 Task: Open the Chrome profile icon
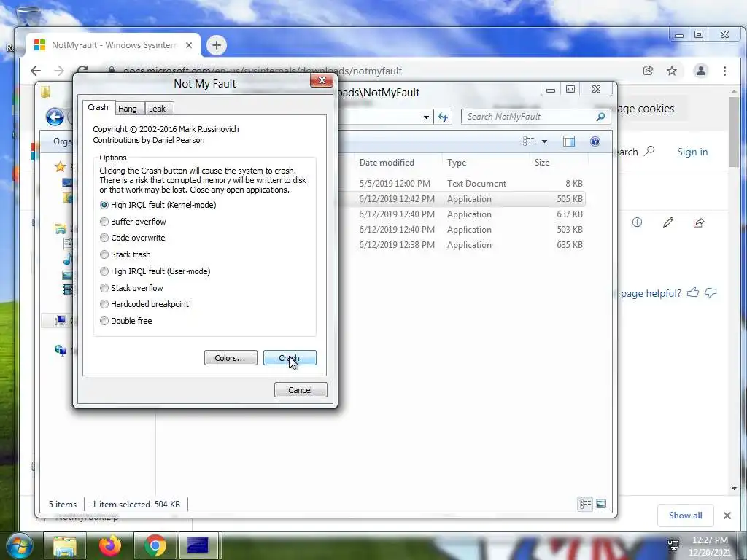[x=701, y=71]
